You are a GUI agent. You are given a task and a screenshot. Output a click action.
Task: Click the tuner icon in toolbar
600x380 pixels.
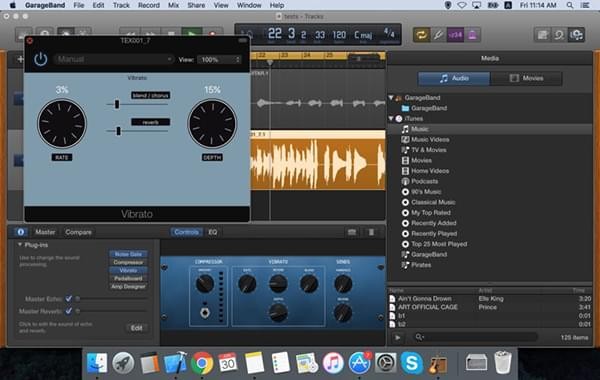(x=439, y=35)
